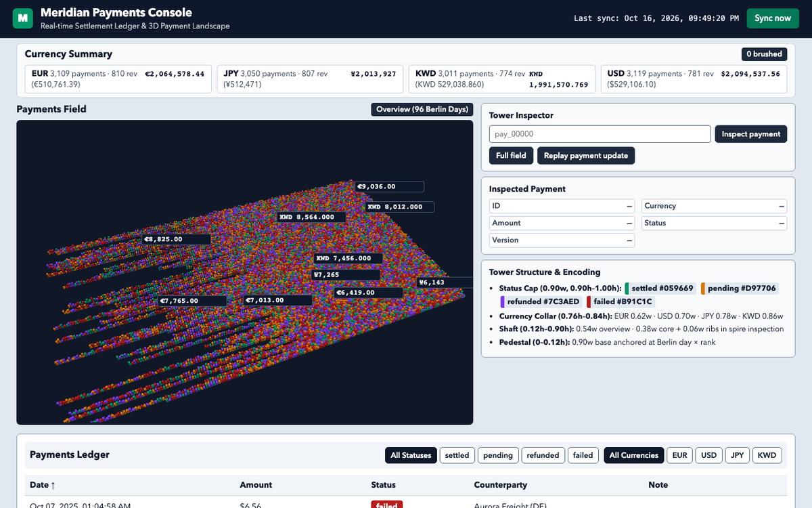Click the refunded purple color swatch
The height and width of the screenshot is (508, 812).
point(503,302)
